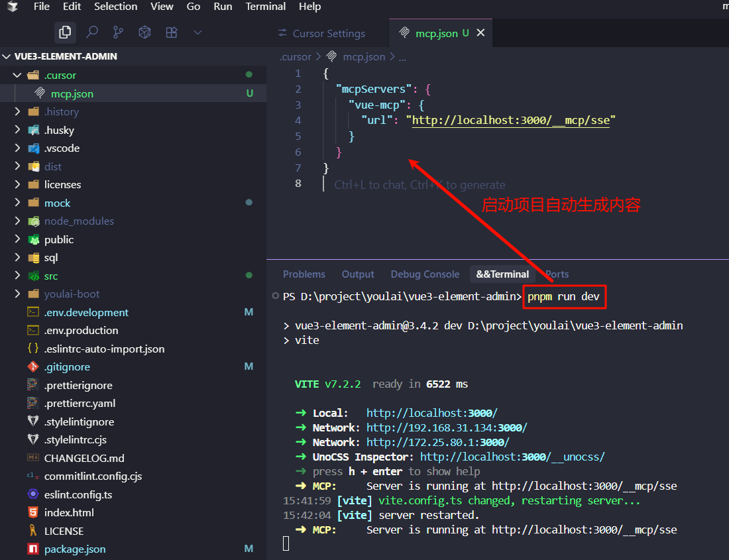Open the UnoCSS Inspector link
Viewport: 729px width, 560px height.
pyautogui.click(x=512, y=457)
